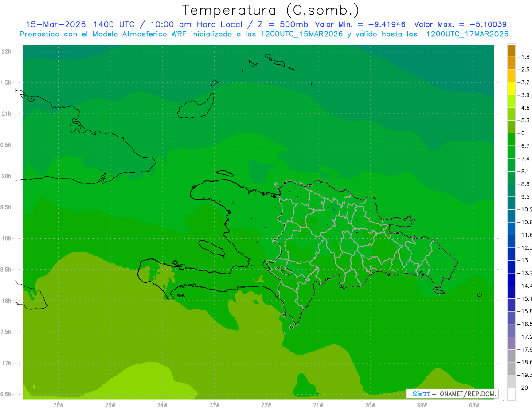Select the "-13" colorbar value
The height and width of the screenshot is (411, 532).
(523, 261)
